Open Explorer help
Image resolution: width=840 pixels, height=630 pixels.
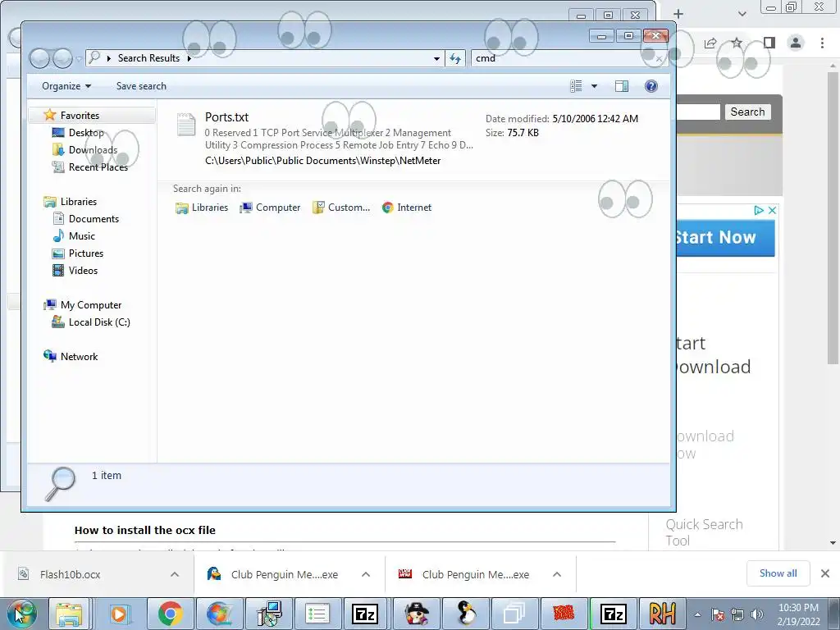tap(651, 86)
